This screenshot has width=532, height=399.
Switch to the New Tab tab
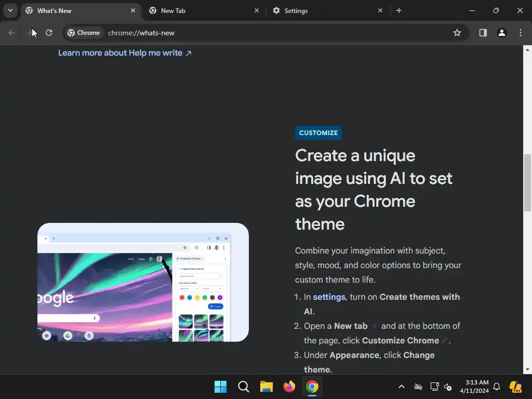(x=204, y=11)
